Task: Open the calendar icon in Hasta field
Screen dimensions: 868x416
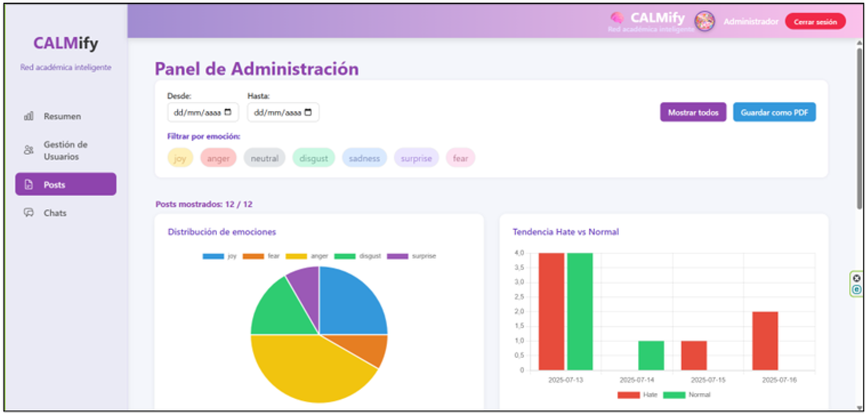Action: point(308,112)
